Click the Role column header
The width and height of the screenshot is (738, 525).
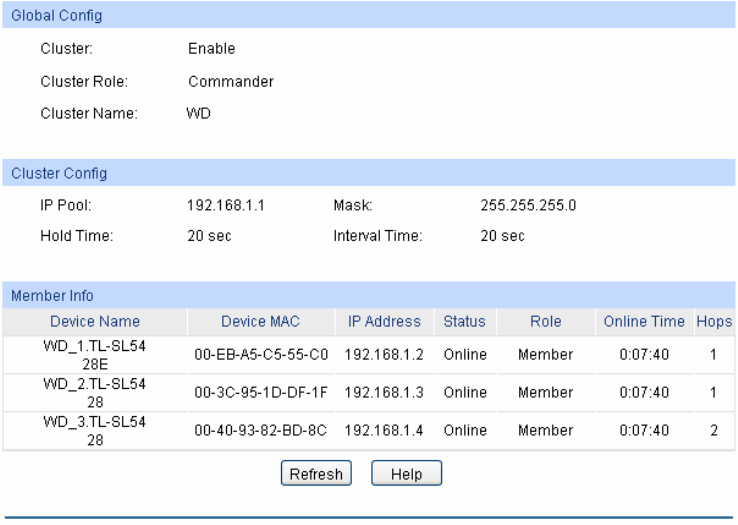pos(545,322)
